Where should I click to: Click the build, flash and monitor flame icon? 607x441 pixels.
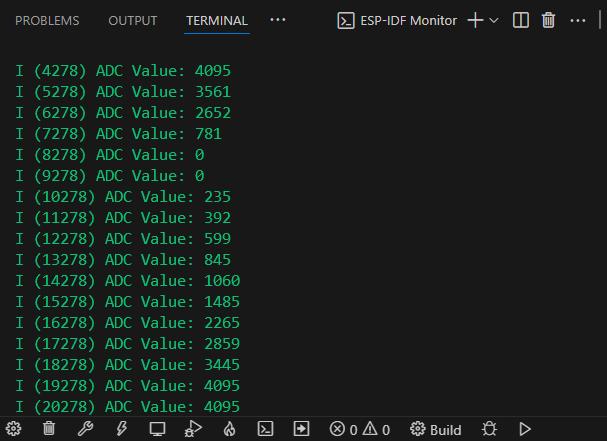coord(229,429)
